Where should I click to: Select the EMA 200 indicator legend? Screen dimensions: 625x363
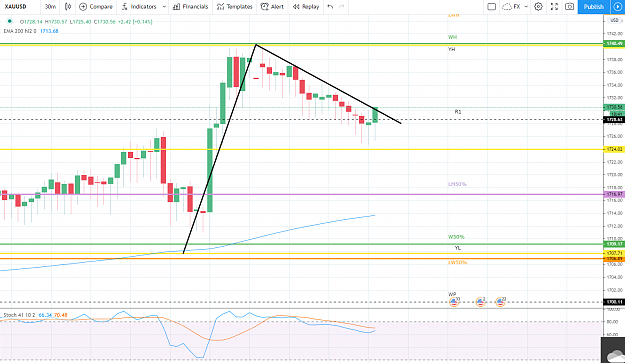pyautogui.click(x=20, y=31)
